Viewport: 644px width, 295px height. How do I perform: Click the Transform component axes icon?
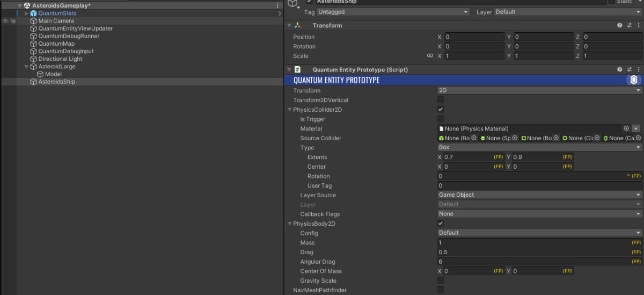click(298, 25)
